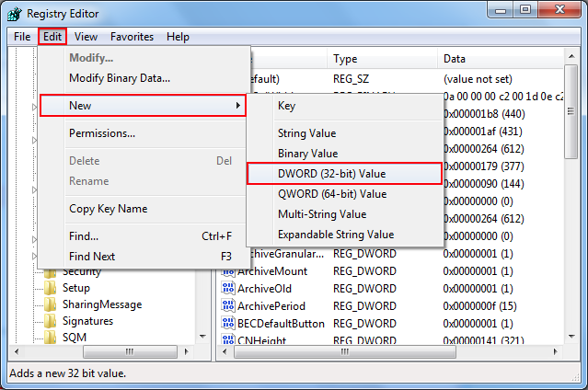The height and width of the screenshot is (390, 588).
Task: Select Copy Key Name
Action: pos(144,209)
